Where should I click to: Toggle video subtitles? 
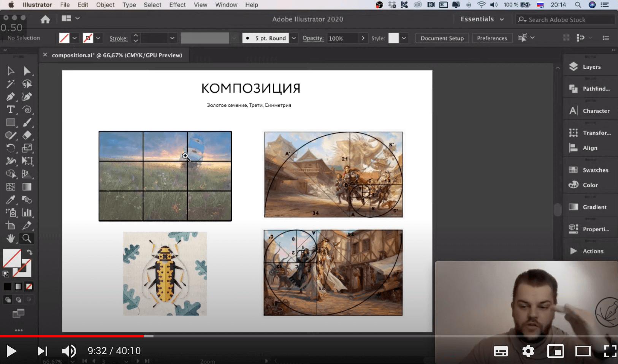501,351
